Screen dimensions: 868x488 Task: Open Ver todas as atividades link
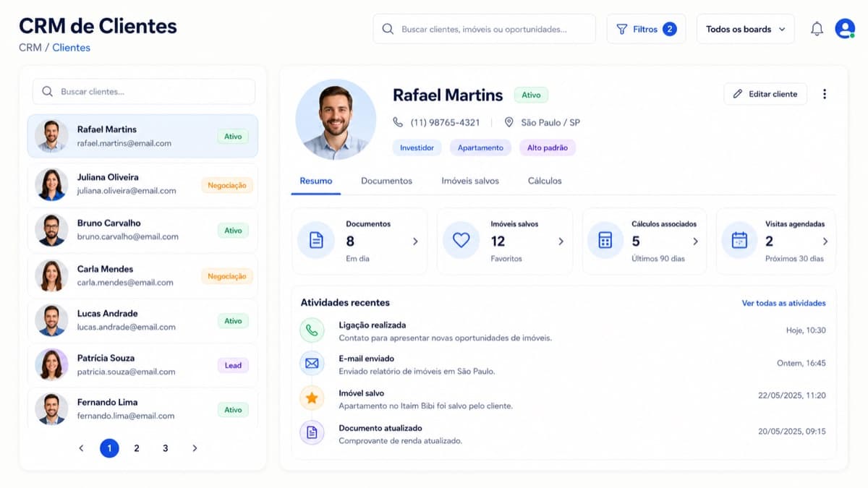784,303
